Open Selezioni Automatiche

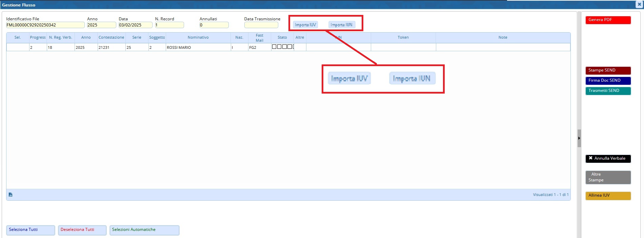pos(144,230)
